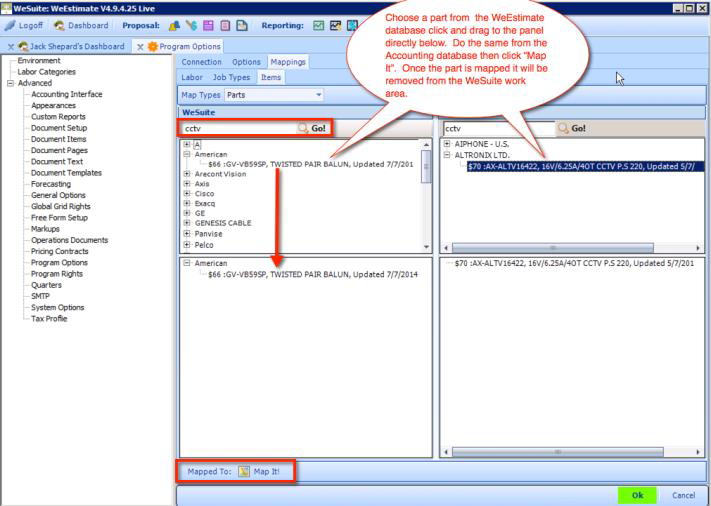
Task: Select the GV-VB59SP TWISTED PAIR BALUN part in the upper tree
Action: 311,164
